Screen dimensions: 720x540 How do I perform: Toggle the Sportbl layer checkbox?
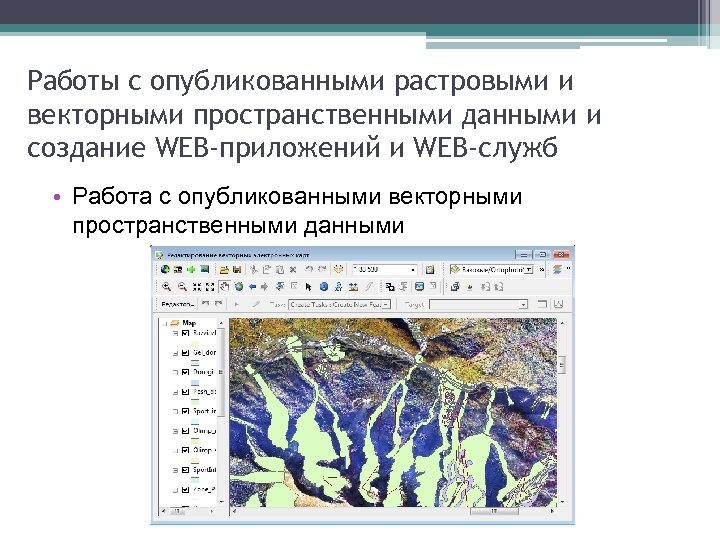click(x=186, y=470)
